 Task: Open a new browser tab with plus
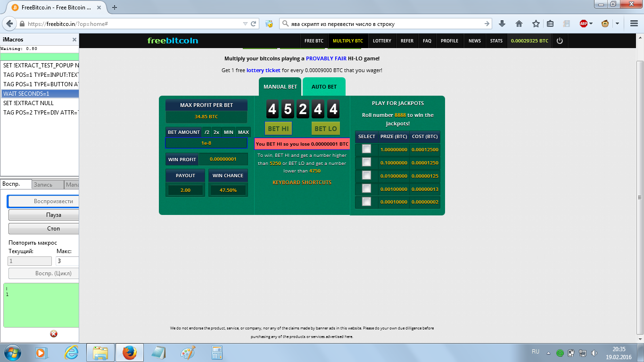(115, 8)
